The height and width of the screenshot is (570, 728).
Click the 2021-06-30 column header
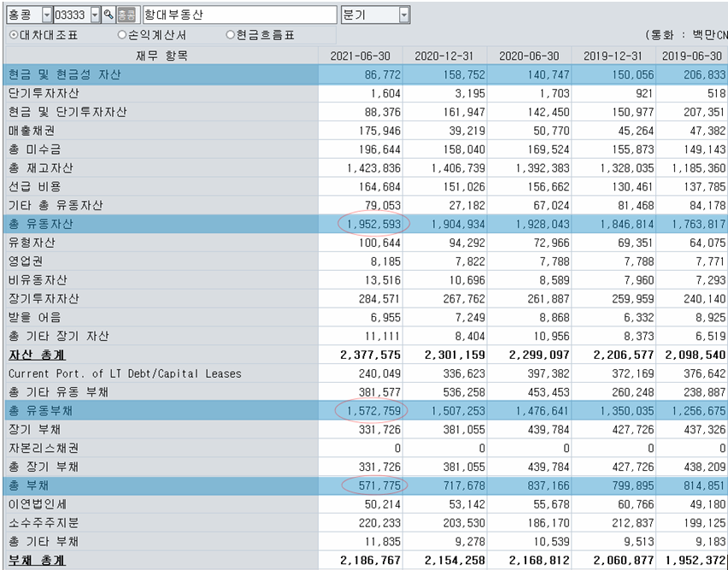point(361,56)
